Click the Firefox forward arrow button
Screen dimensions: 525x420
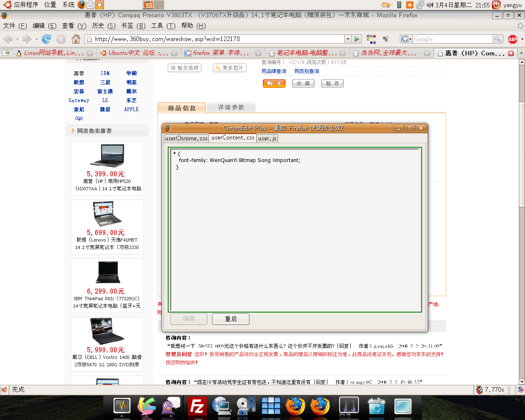click(27, 39)
